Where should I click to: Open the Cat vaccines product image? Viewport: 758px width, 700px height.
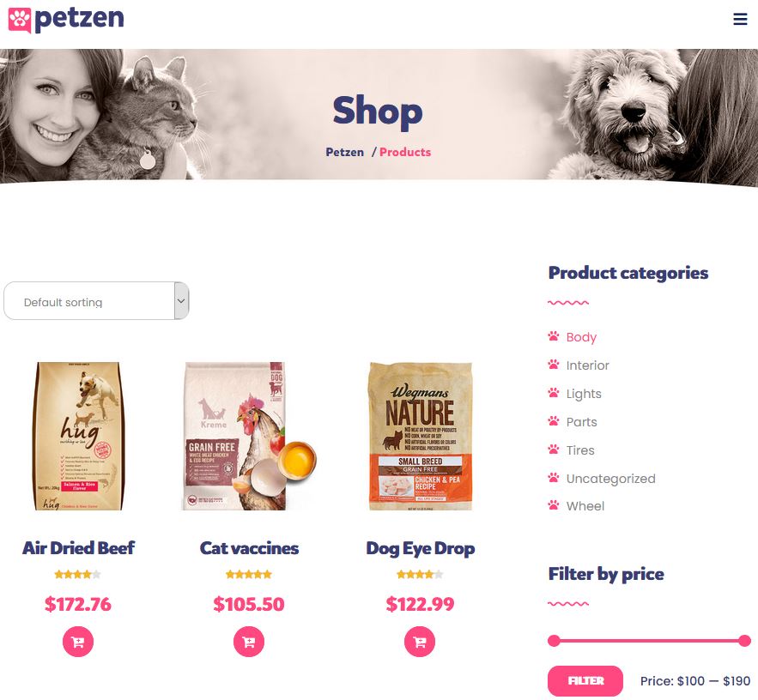click(248, 436)
